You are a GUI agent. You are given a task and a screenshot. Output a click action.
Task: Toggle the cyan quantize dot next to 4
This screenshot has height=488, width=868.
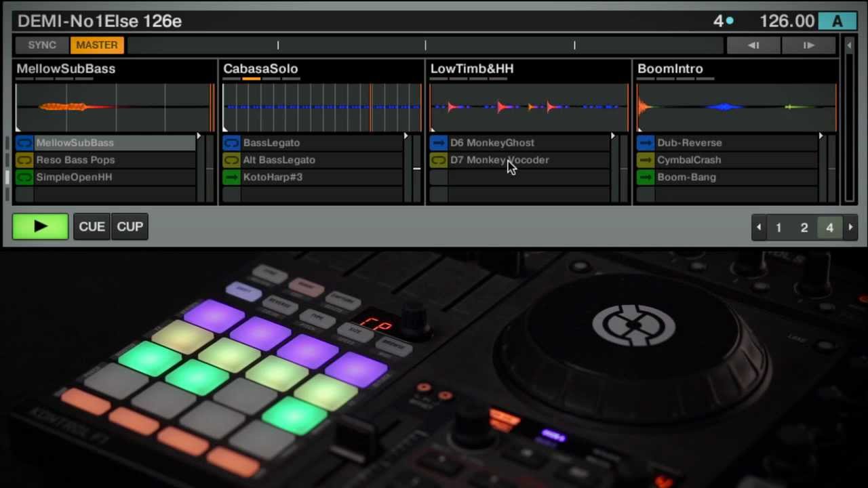[730, 21]
